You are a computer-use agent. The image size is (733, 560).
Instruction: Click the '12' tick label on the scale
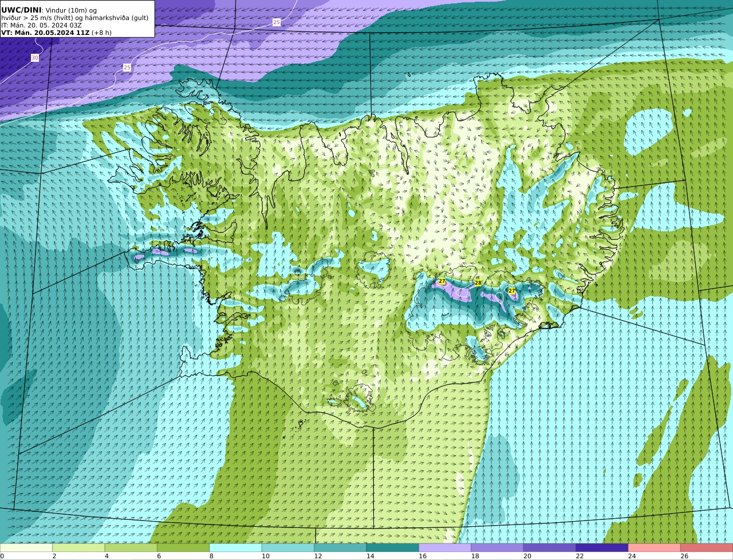click(318, 556)
